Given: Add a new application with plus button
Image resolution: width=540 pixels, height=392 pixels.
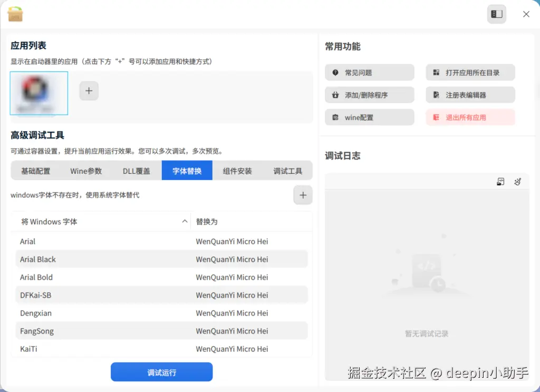Looking at the screenshot, I should [89, 91].
